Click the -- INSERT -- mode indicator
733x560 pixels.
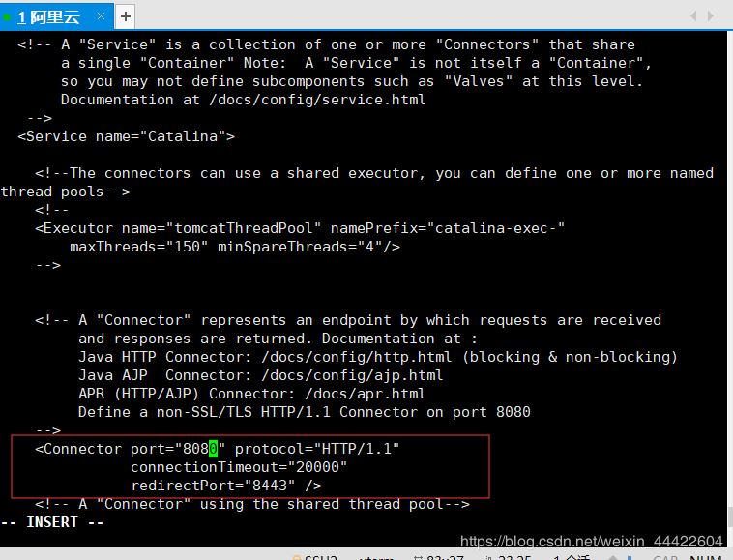52,522
